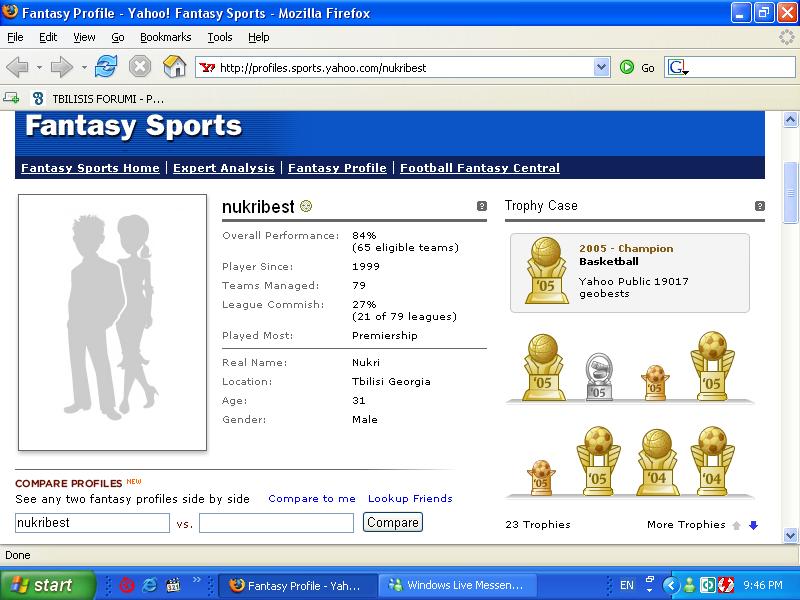Screen dimensions: 800x600
Task: Reload the page with the Refresh icon
Action: tap(106, 67)
